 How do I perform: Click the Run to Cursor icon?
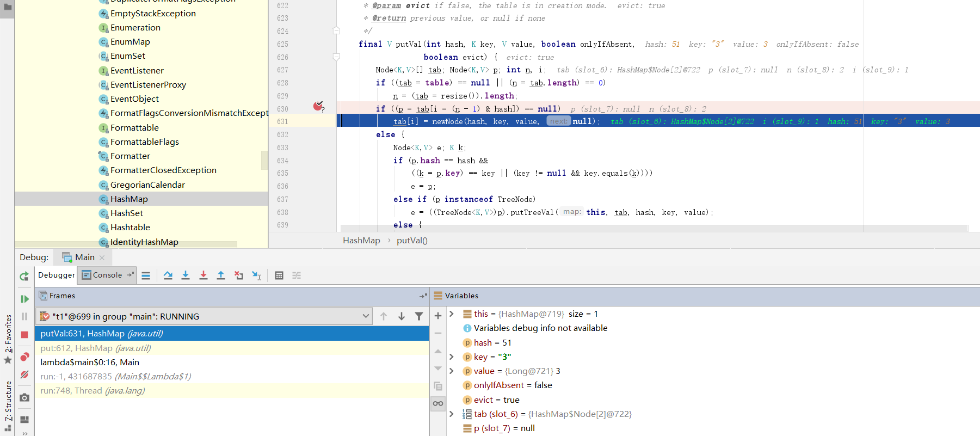point(257,275)
